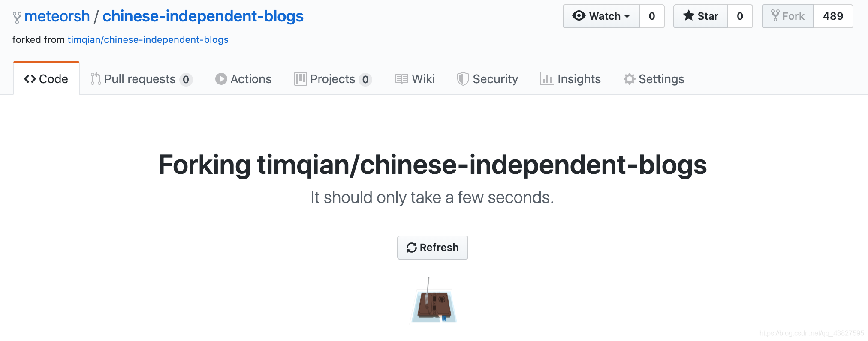Click the Projects counter badge
Viewport: 868px width, 341px height.
(x=365, y=80)
